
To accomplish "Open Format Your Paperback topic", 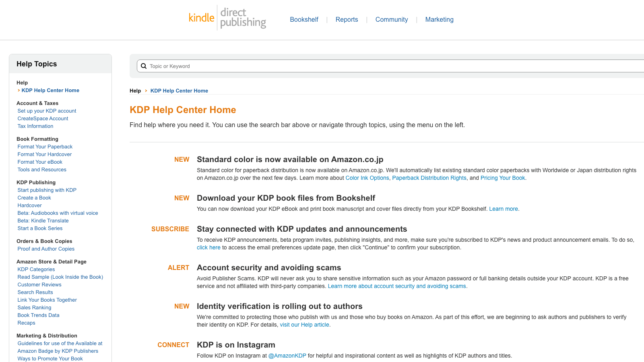I will coord(45,146).
